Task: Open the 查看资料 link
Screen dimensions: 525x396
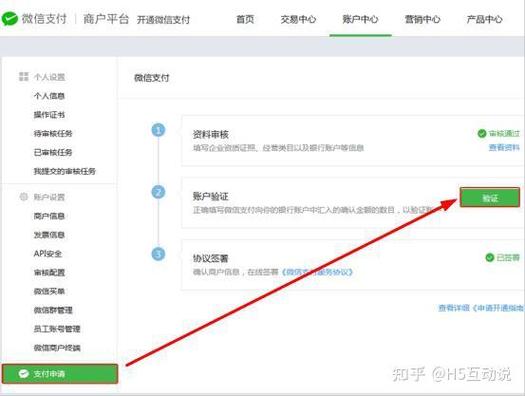Action: (x=504, y=148)
